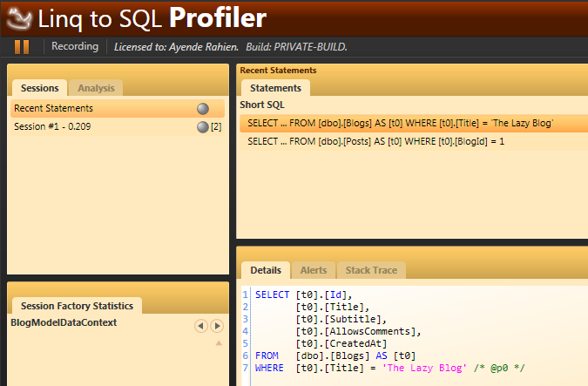Click the Short SQL column header
The image size is (588, 386).
[262, 105]
